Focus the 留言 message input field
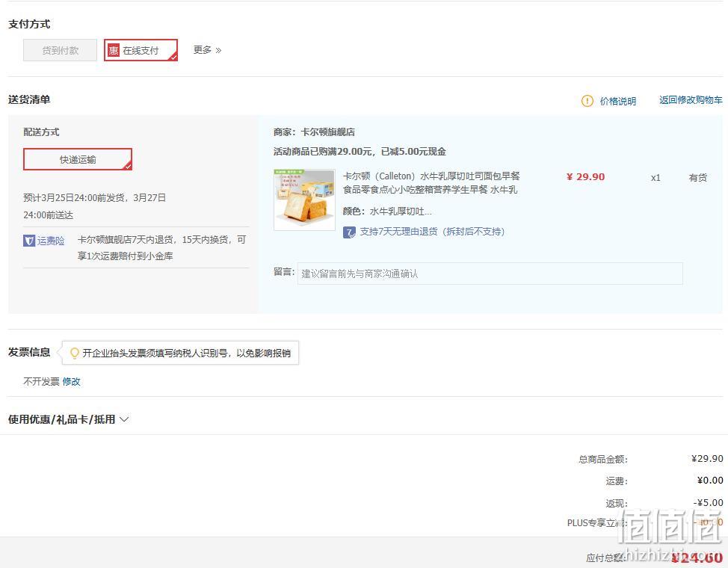The width and height of the screenshot is (728, 568). point(490,274)
